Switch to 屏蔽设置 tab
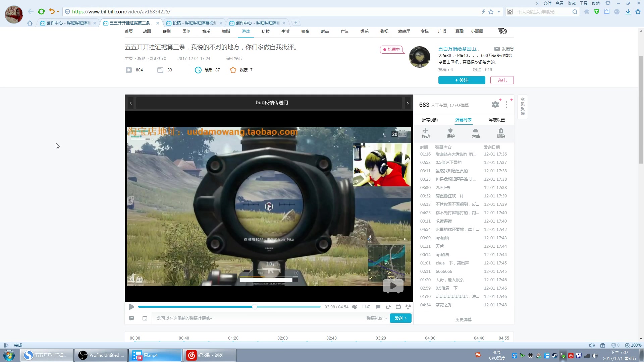Image resolution: width=644 pixels, height=362 pixels. tap(497, 120)
